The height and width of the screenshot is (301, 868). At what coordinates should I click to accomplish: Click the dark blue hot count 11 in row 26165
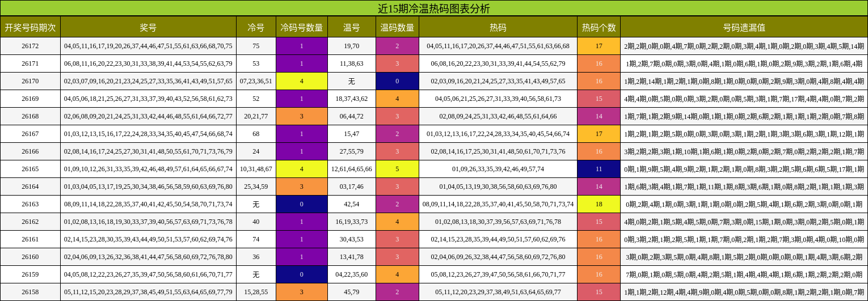pyautogui.click(x=599, y=169)
